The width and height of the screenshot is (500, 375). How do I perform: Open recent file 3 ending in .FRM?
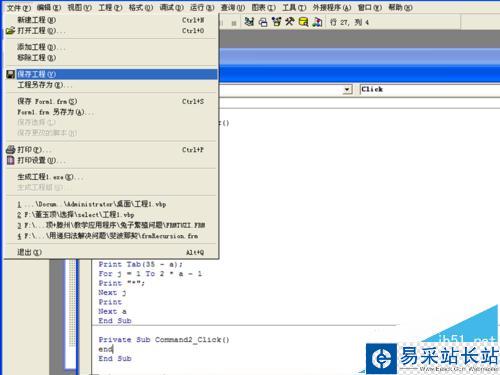(111, 225)
